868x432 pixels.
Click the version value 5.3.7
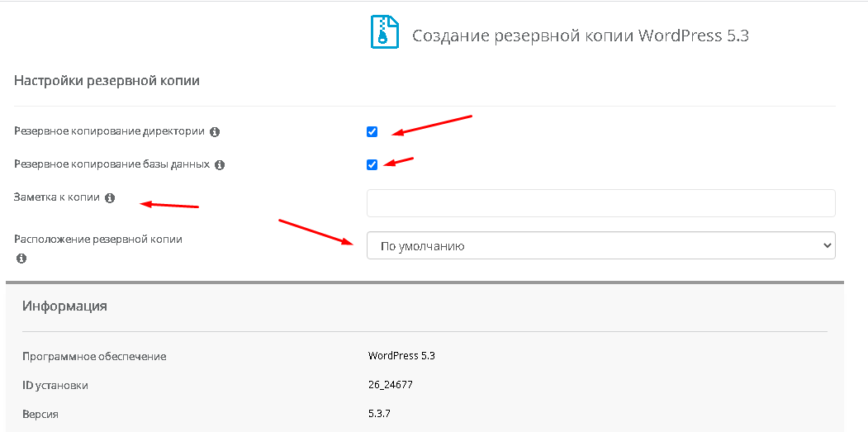click(x=381, y=413)
